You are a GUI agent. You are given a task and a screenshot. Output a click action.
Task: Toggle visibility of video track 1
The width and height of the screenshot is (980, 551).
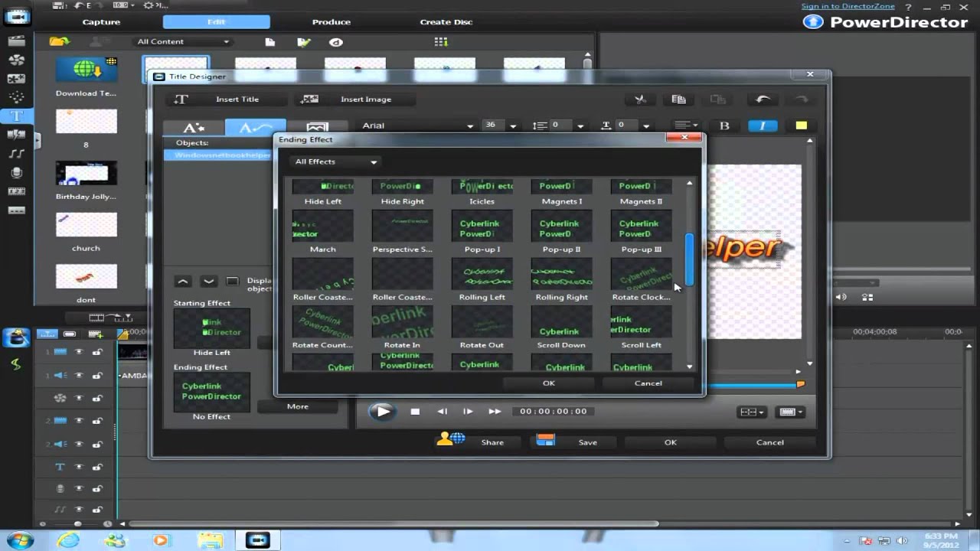pyautogui.click(x=78, y=352)
